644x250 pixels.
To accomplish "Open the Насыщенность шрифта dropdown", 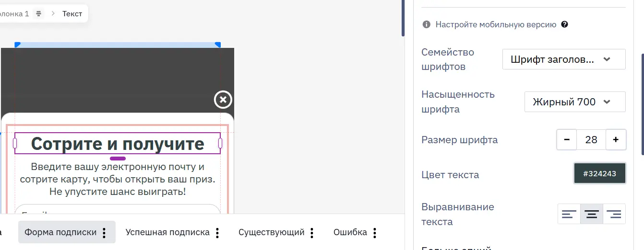I will (x=575, y=102).
